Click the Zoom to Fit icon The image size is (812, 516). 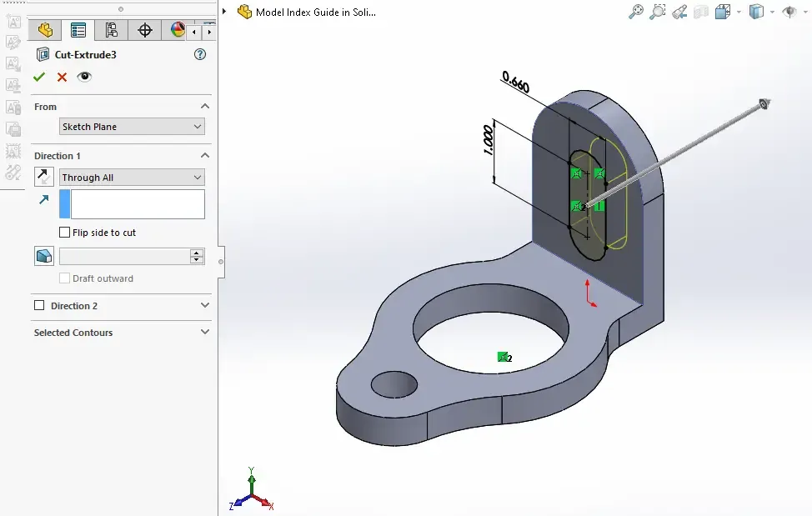tap(636, 12)
